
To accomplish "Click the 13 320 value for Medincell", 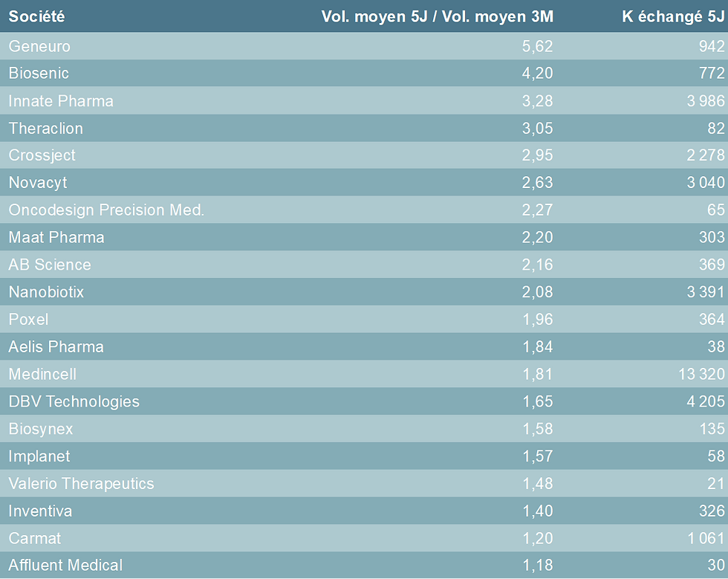I will (702, 374).
